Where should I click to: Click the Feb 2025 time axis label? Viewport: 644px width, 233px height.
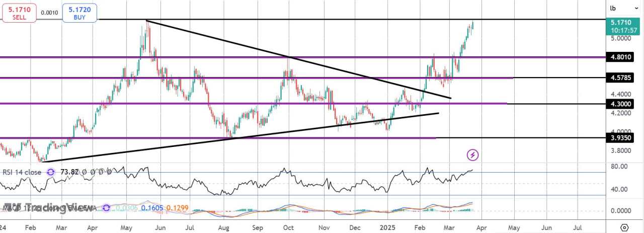[421, 227]
